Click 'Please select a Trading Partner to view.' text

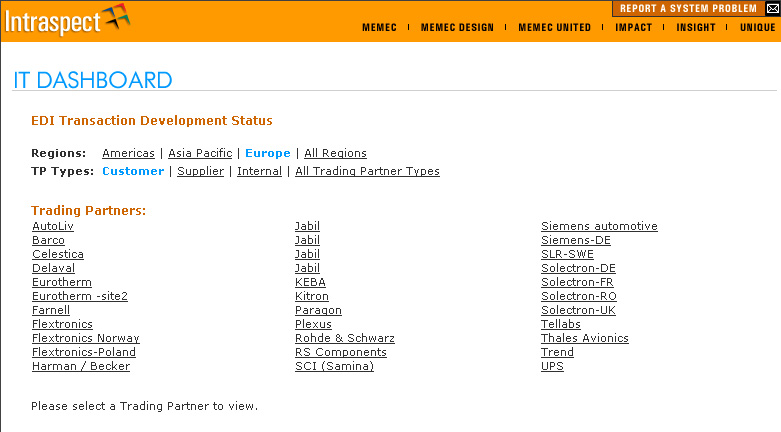144,406
